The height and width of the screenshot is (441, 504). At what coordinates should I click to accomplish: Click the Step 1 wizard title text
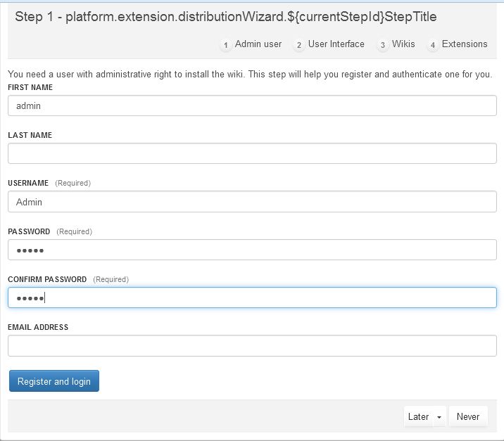click(x=226, y=17)
